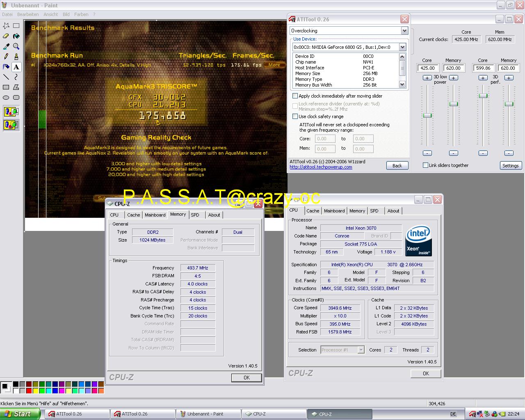Click the up arrow of device info list
Image resolution: width=525 pixels, height=420 pixels.
(402, 57)
